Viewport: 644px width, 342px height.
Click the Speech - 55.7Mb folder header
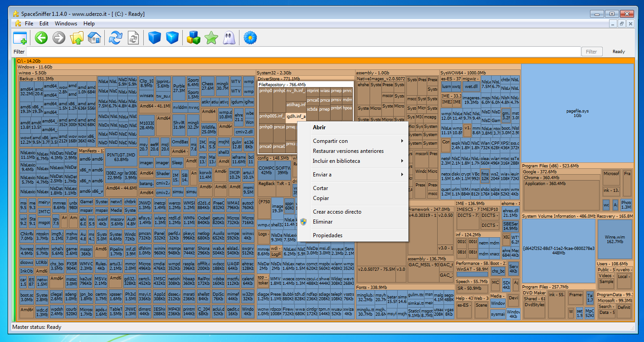coord(472,282)
